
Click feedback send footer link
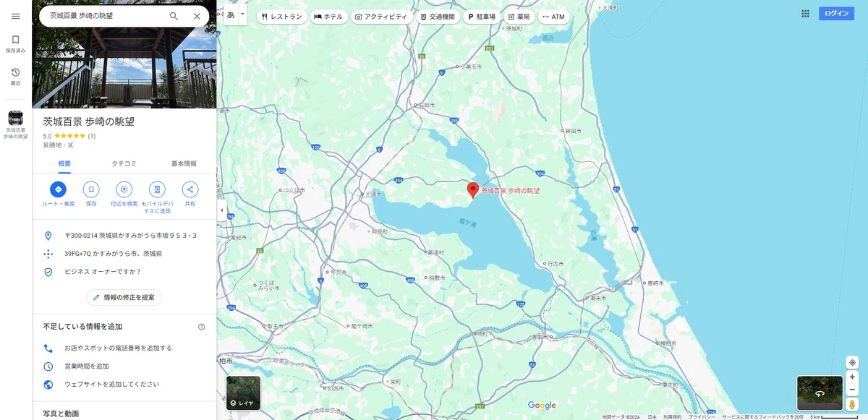coord(762,417)
